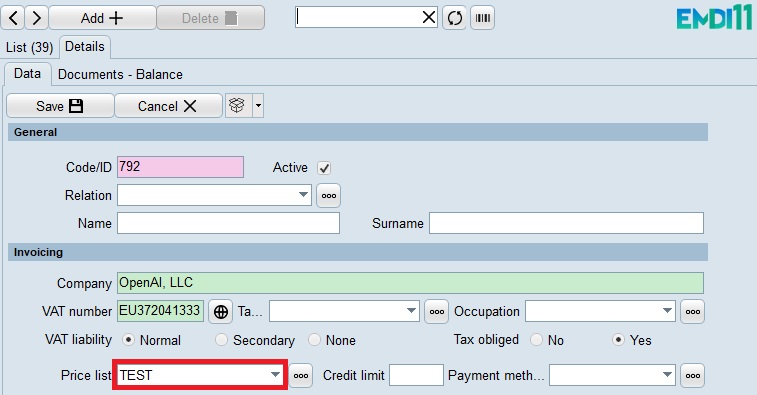Click VAT number field EU372041333
The image size is (757, 395).
[160, 311]
